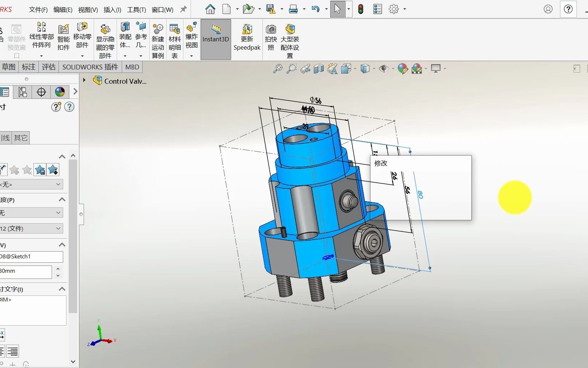Image resolution: width=588 pixels, height=368 pixels.
Task: Open the <无> style dropdown
Action: 58,184
